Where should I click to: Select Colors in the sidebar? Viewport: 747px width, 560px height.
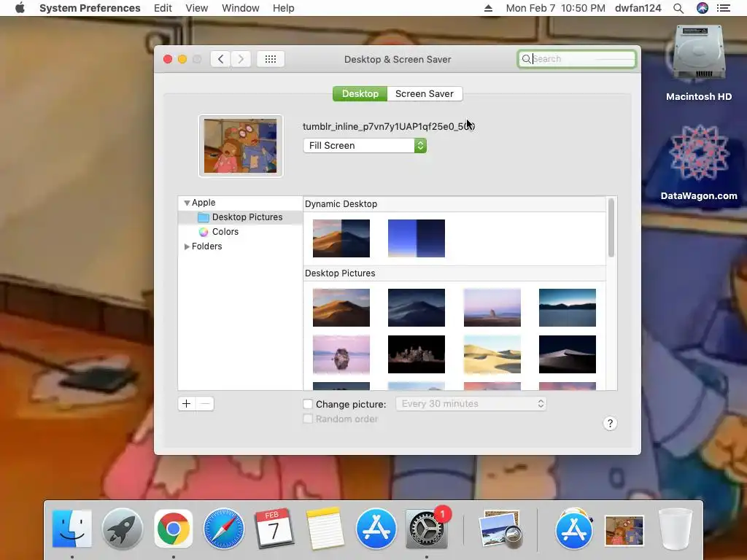point(241,232)
